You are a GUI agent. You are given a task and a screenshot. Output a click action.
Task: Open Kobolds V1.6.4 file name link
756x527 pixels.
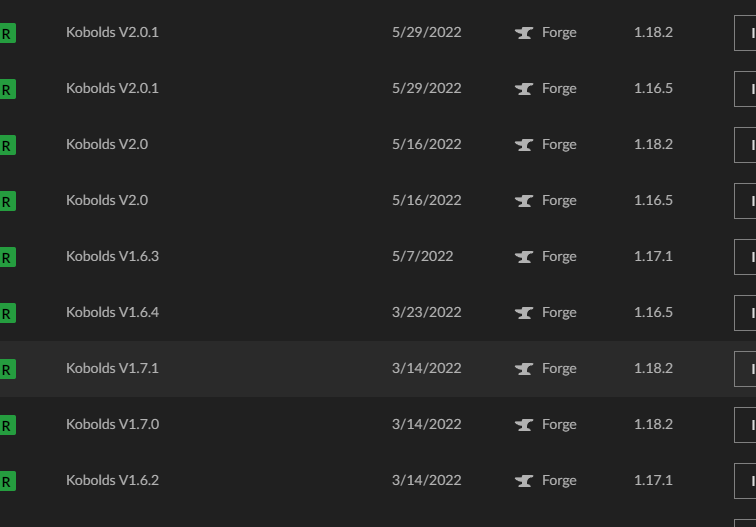click(x=112, y=312)
